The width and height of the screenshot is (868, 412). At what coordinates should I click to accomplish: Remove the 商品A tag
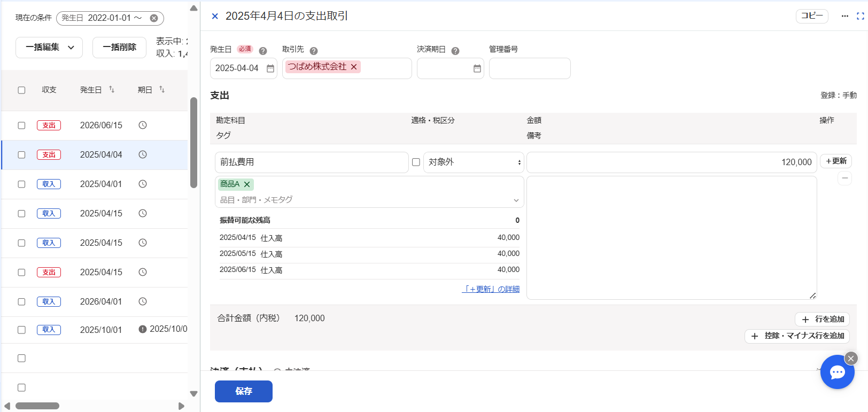[247, 184]
